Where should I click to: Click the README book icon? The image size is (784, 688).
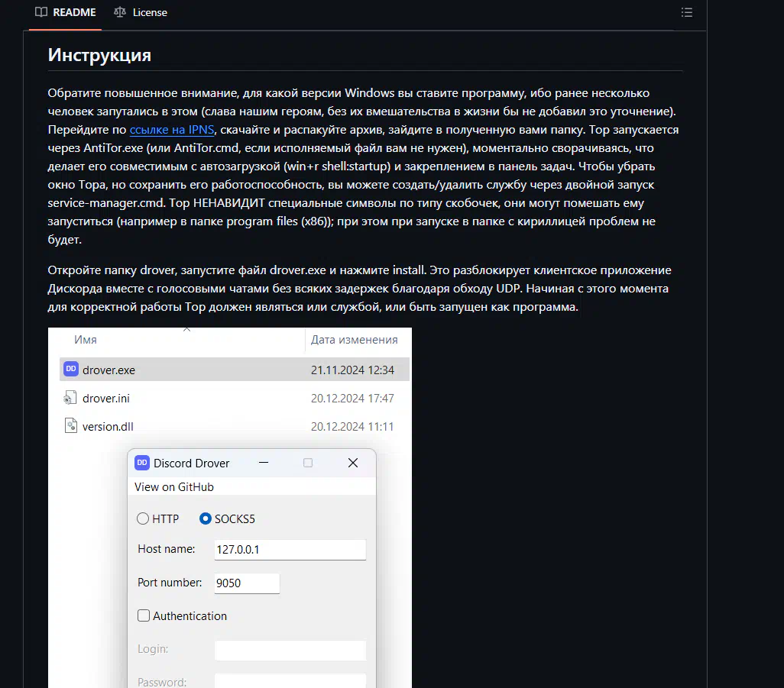41,12
